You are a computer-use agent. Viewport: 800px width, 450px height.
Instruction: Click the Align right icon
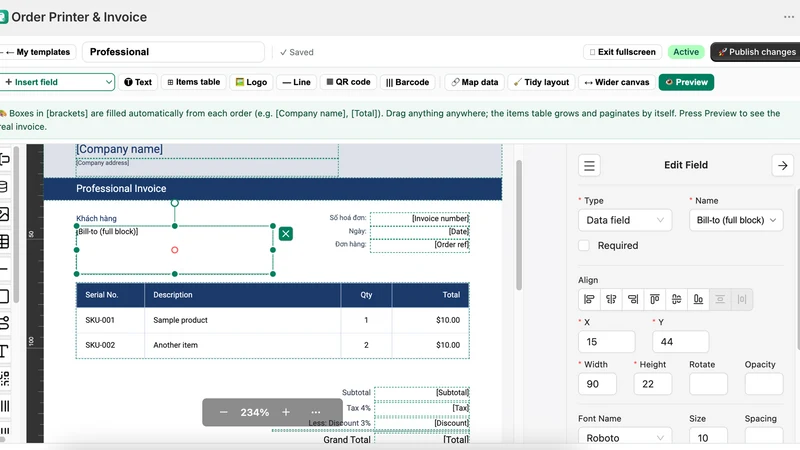633,299
